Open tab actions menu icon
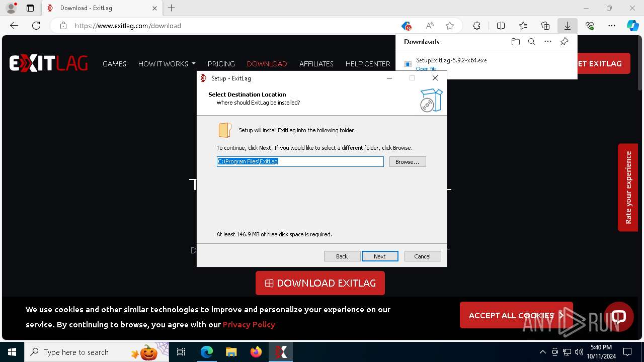644x362 pixels. pyautogui.click(x=30, y=8)
